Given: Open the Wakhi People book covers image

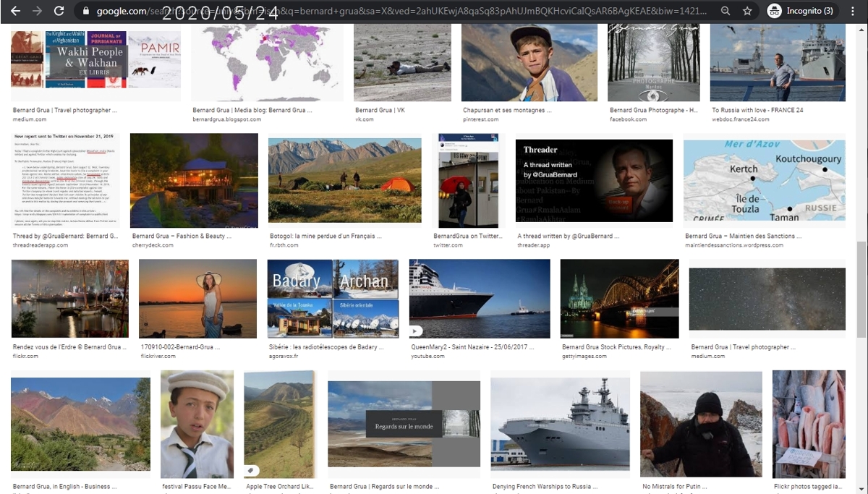Looking at the screenshot, I should [95, 60].
